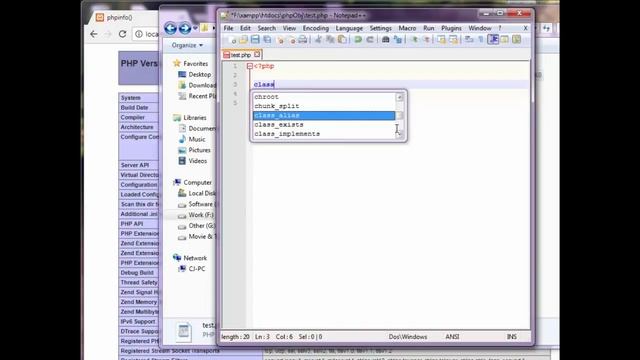Open the Language menu
This screenshot has height=360, width=640.
349,28
